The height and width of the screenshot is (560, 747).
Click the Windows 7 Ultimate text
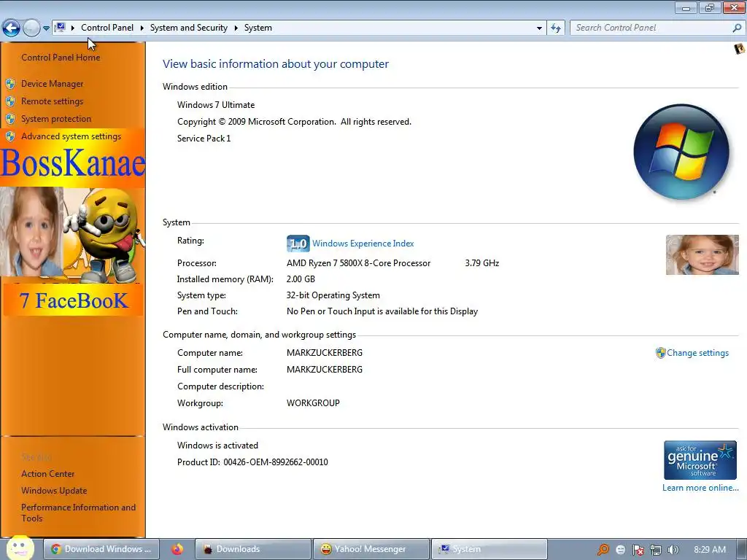click(x=216, y=105)
